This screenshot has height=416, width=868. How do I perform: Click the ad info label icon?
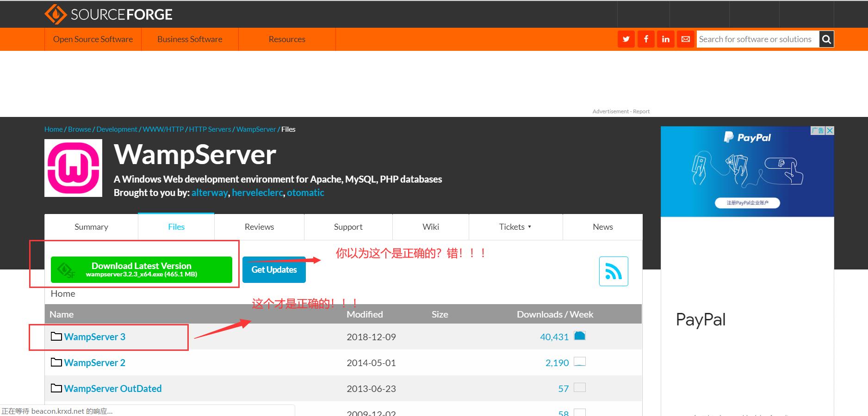(x=818, y=131)
